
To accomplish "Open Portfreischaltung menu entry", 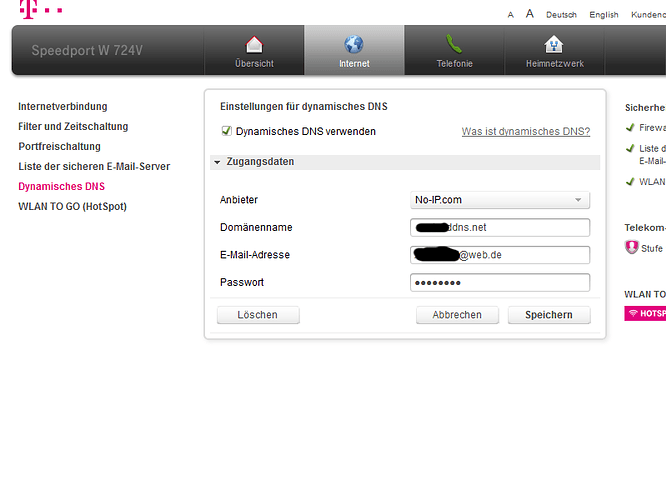I will click(59, 147).
